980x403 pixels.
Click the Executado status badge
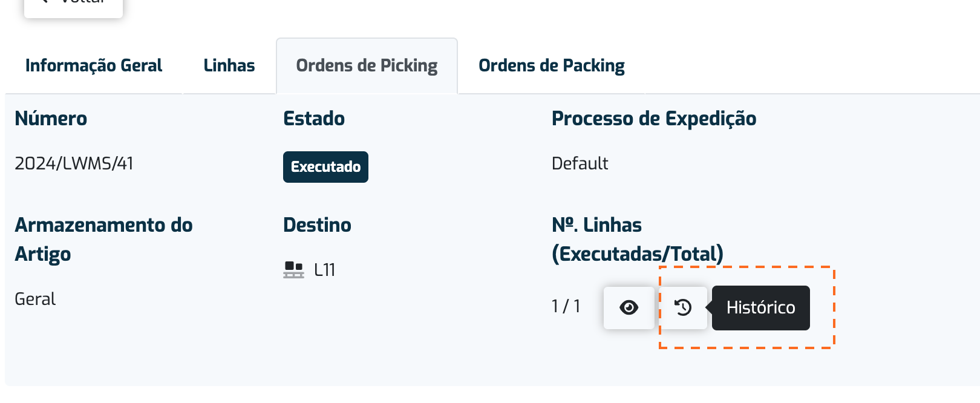pos(325,167)
